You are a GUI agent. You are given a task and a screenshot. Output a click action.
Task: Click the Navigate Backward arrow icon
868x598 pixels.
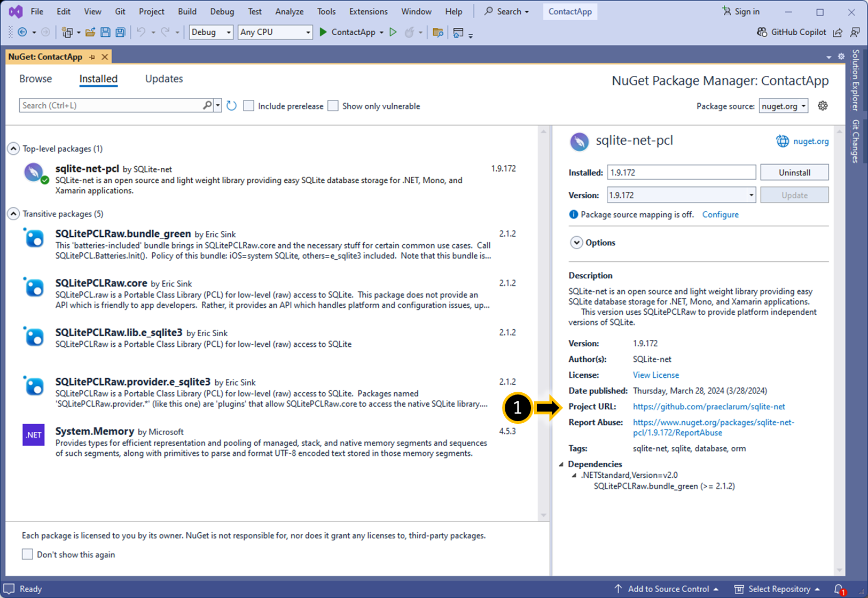click(22, 33)
